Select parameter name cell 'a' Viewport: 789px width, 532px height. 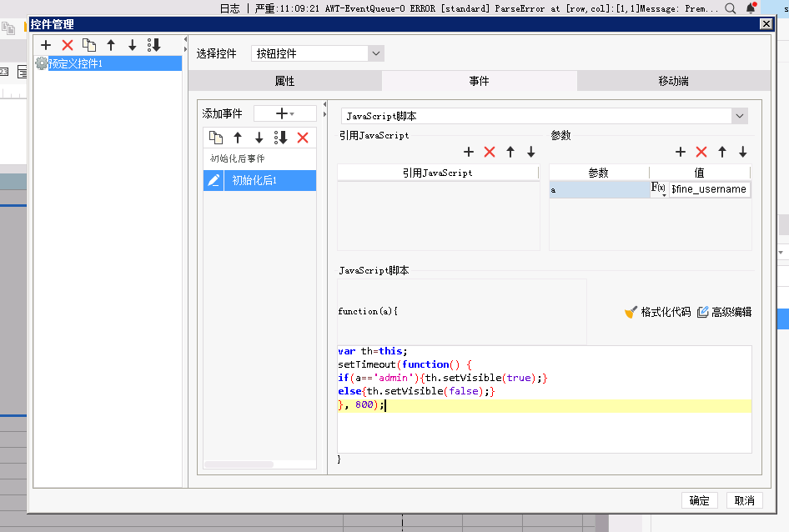point(600,190)
